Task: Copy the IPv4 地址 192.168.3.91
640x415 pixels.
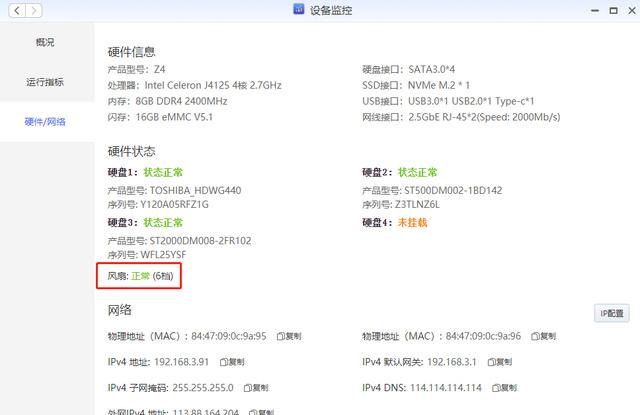Action: 232,362
